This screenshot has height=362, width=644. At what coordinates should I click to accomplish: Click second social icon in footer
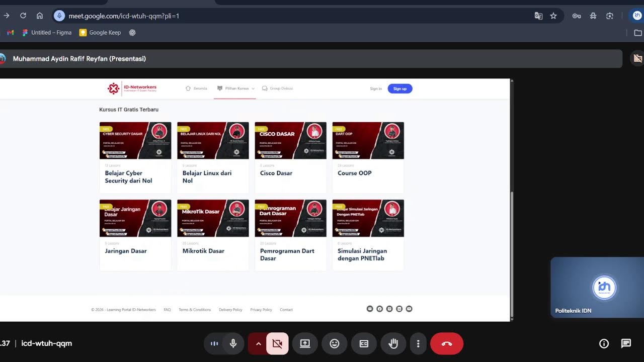coord(380,309)
